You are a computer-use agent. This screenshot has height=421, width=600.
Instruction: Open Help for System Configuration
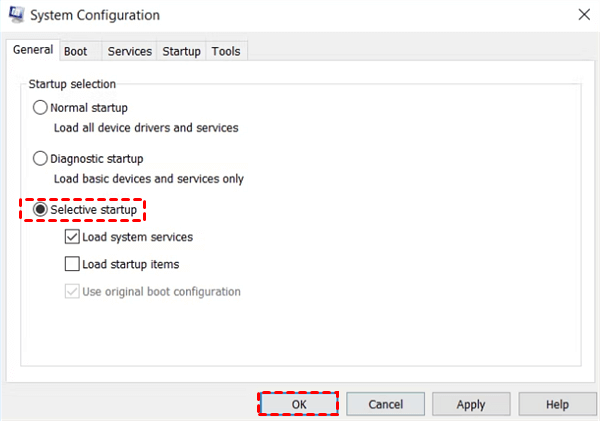[557, 404]
